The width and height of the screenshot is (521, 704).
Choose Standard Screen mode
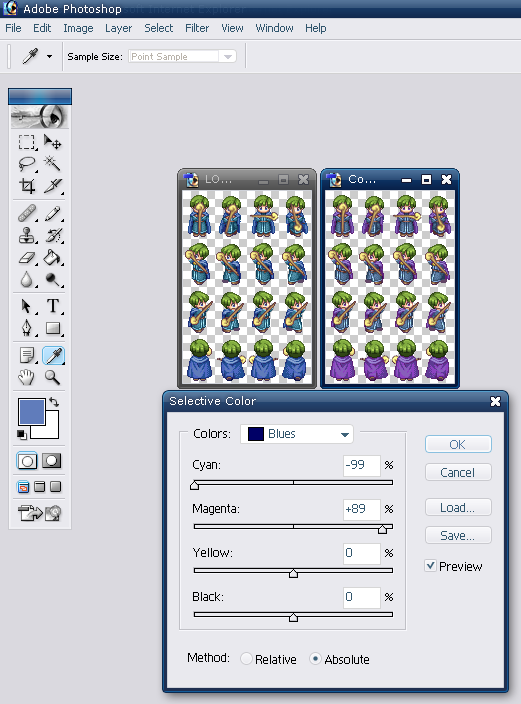coord(23,487)
